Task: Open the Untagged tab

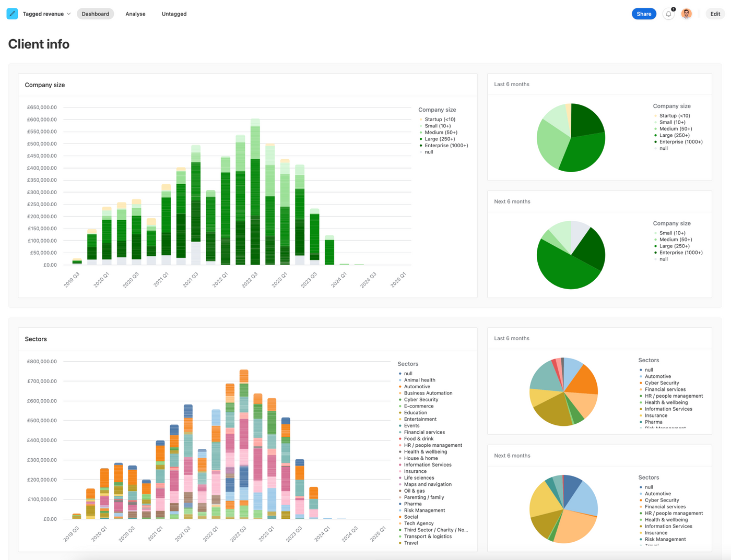Action: pos(174,14)
